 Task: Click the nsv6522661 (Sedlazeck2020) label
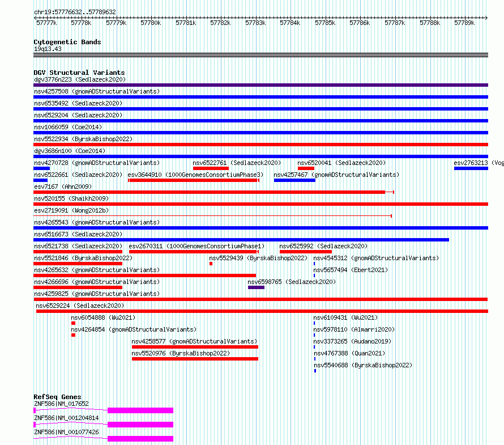click(x=78, y=175)
